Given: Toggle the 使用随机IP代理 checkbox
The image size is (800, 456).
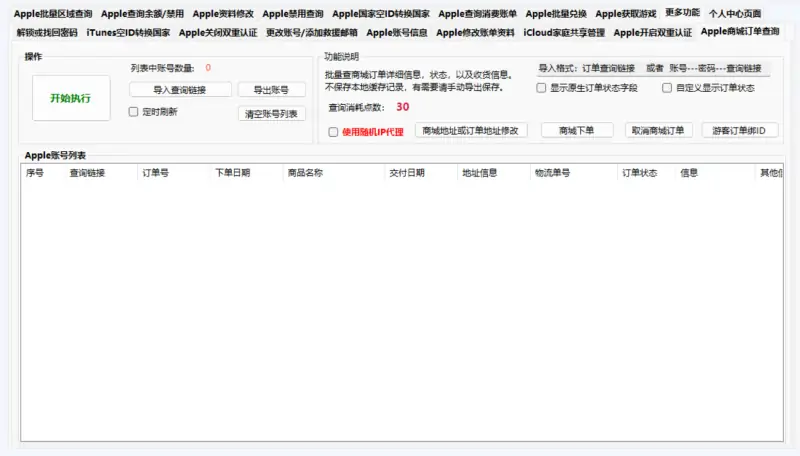Looking at the screenshot, I should (333, 131).
